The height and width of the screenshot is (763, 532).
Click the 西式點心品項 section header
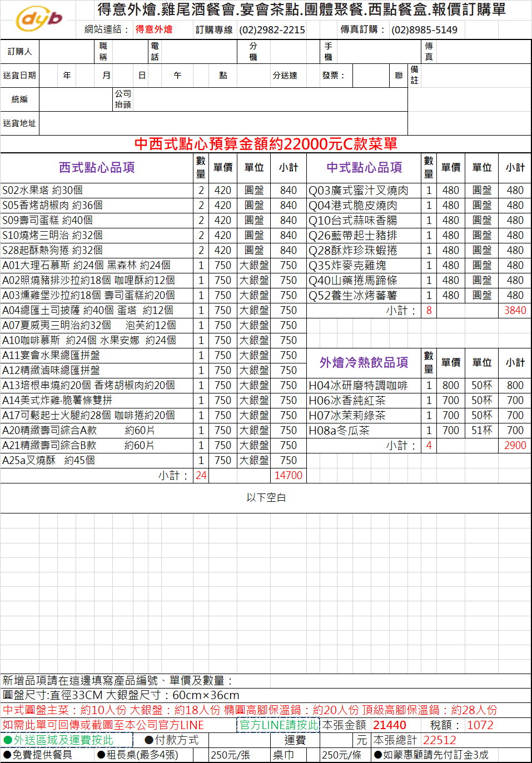click(97, 167)
